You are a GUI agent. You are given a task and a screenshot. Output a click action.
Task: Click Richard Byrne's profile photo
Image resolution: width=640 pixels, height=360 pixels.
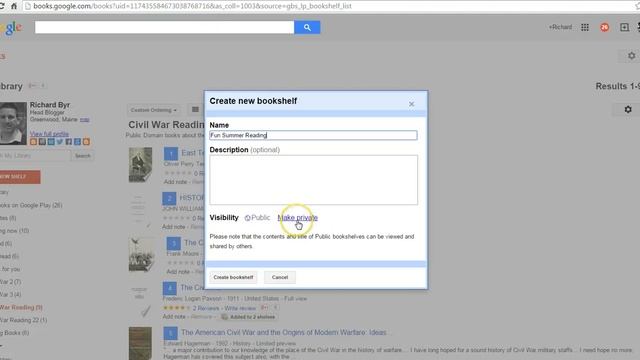pyautogui.click(x=13, y=123)
